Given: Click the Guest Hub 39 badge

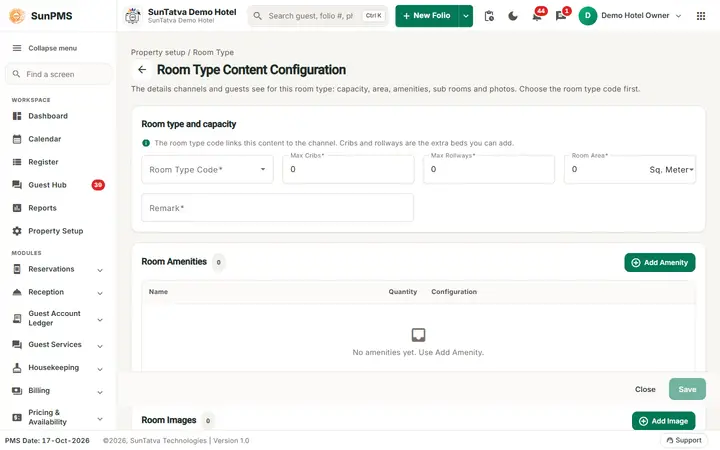Looking at the screenshot, I should 98,185.
